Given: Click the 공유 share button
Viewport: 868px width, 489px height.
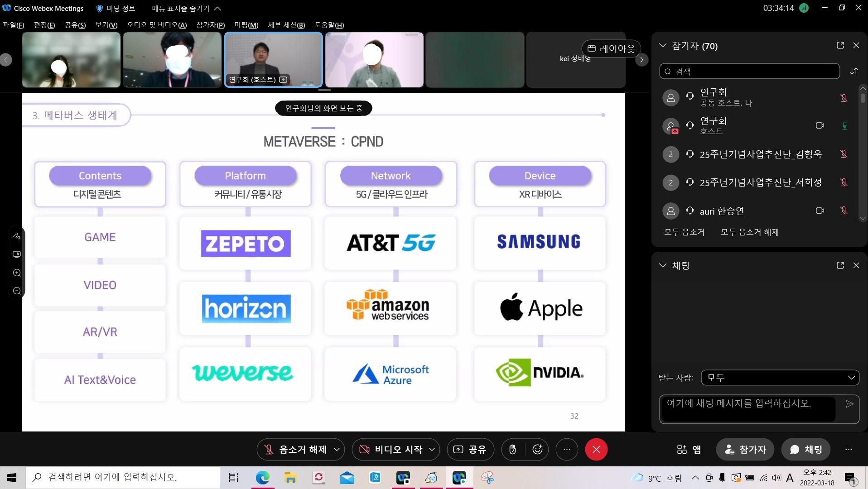Looking at the screenshot, I should (470, 449).
